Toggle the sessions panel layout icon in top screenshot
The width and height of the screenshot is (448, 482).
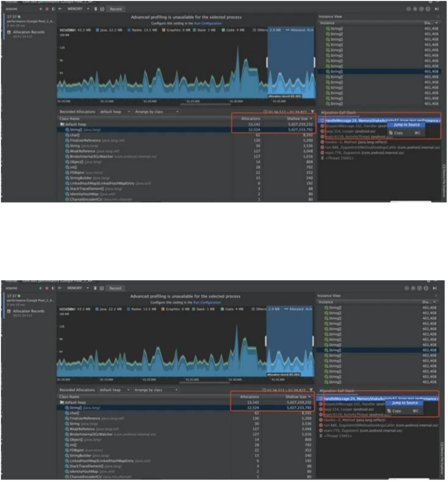[x=53, y=9]
